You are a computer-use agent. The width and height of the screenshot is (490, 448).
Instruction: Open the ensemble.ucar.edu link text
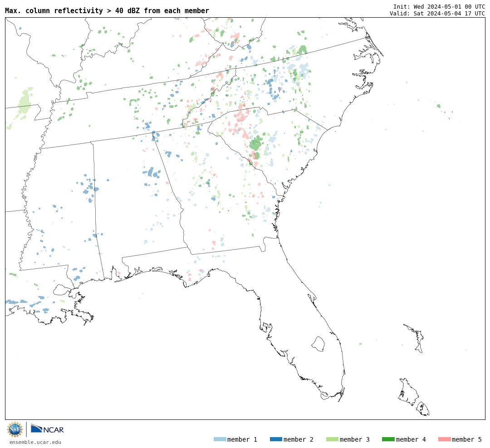tap(35, 442)
